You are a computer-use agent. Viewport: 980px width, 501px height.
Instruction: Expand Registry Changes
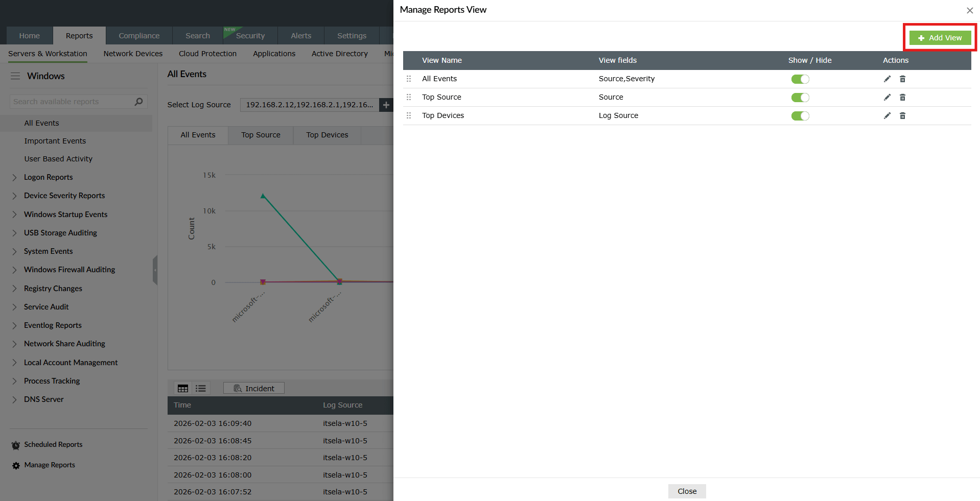click(x=14, y=289)
